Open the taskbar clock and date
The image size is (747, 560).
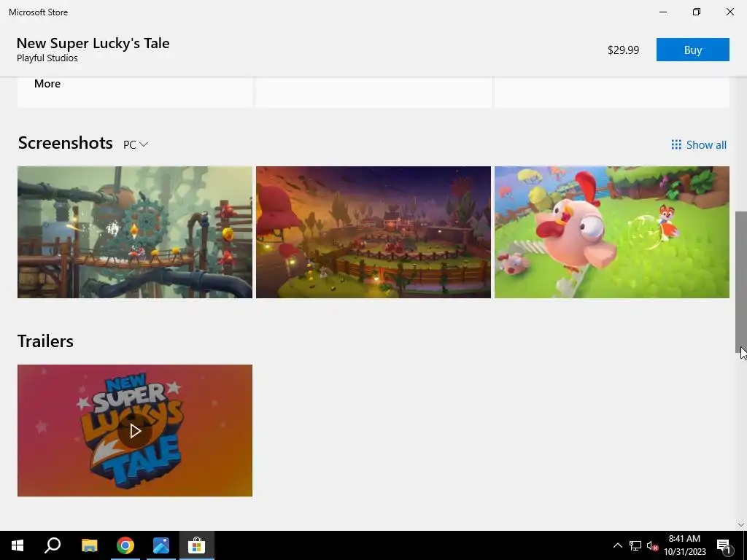click(685, 545)
